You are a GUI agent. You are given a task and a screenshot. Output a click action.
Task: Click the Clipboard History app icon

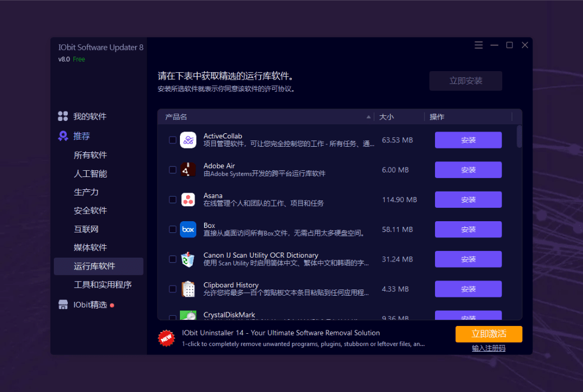tap(188, 289)
